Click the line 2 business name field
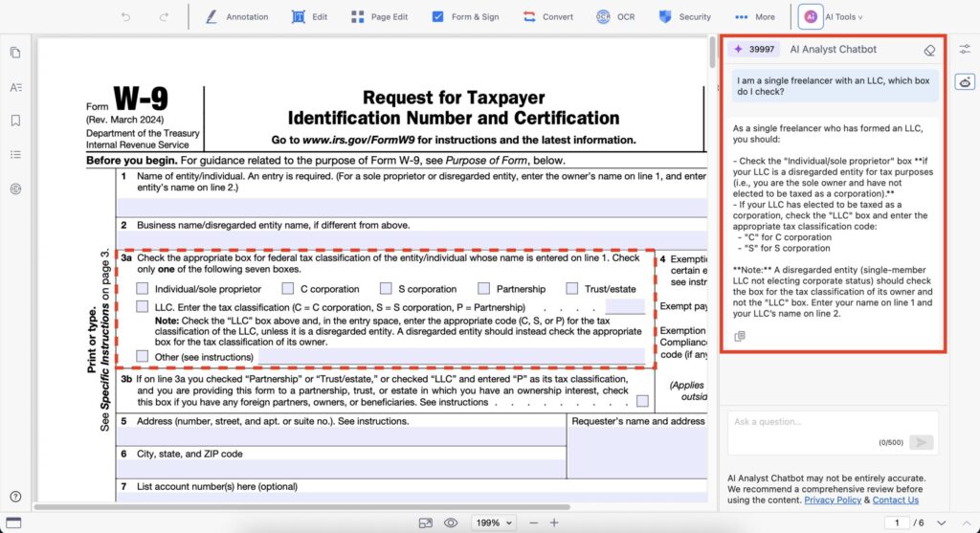This screenshot has width=980, height=533. coord(412,239)
